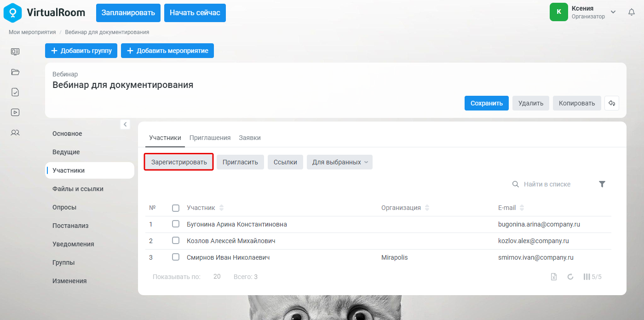Screen dimensions: 644x320
Task: Open Файлы и ссылки in side menu
Action: [x=78, y=189]
